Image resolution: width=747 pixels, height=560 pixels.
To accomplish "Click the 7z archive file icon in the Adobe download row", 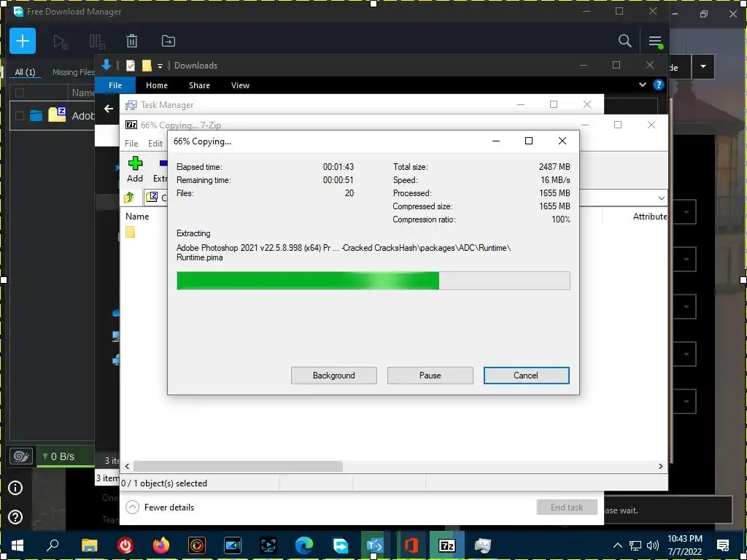I will [57, 114].
